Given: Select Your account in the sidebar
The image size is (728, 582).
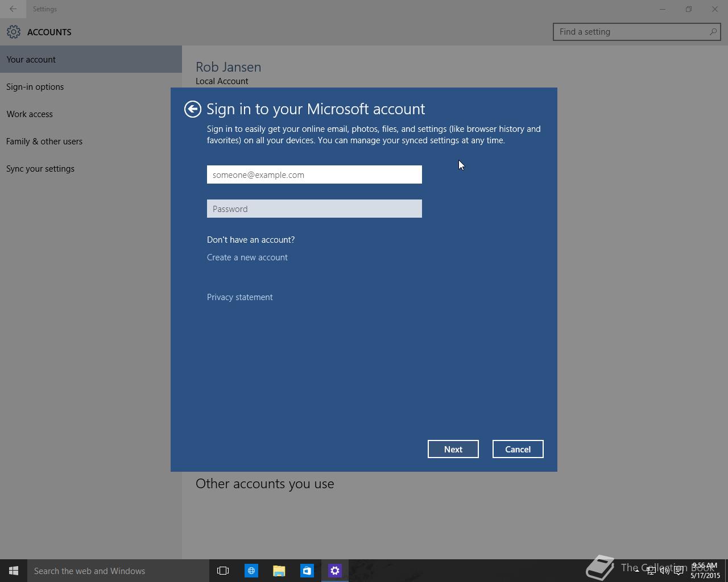Looking at the screenshot, I should (x=91, y=59).
